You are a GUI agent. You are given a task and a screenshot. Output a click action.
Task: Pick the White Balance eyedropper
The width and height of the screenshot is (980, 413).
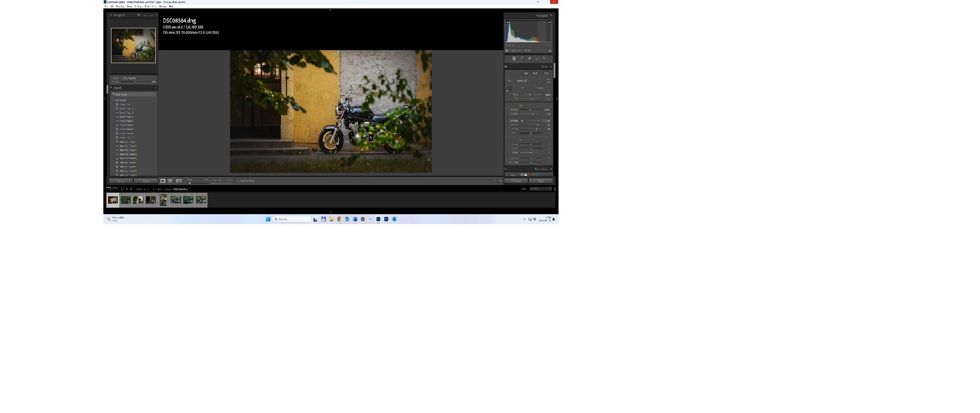(509, 89)
